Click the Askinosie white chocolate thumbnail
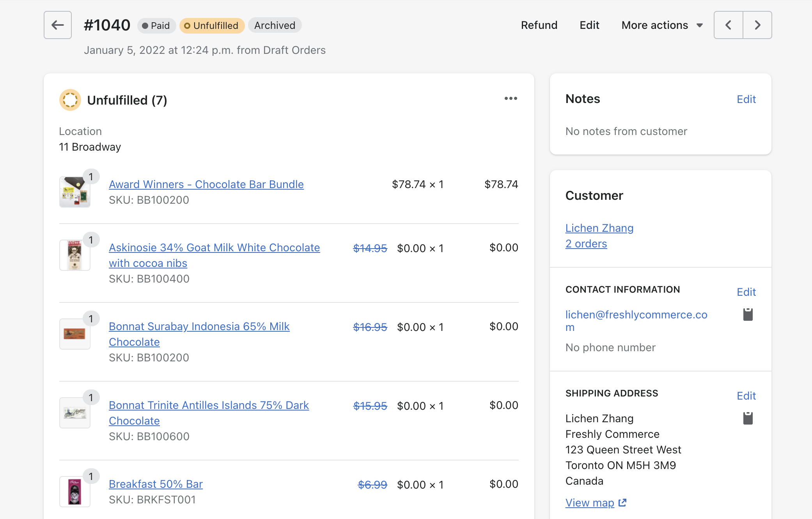This screenshot has height=519, width=812. pyautogui.click(x=75, y=255)
